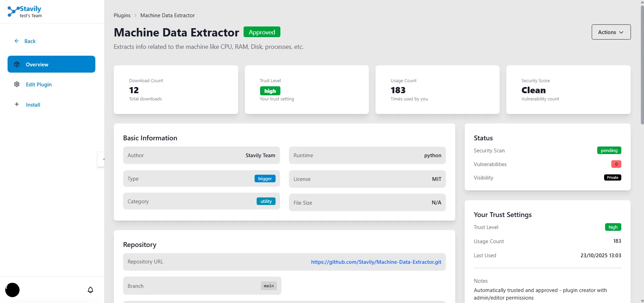Click the Private visibility badge
Screen dimensions: 644x303
pos(612,177)
